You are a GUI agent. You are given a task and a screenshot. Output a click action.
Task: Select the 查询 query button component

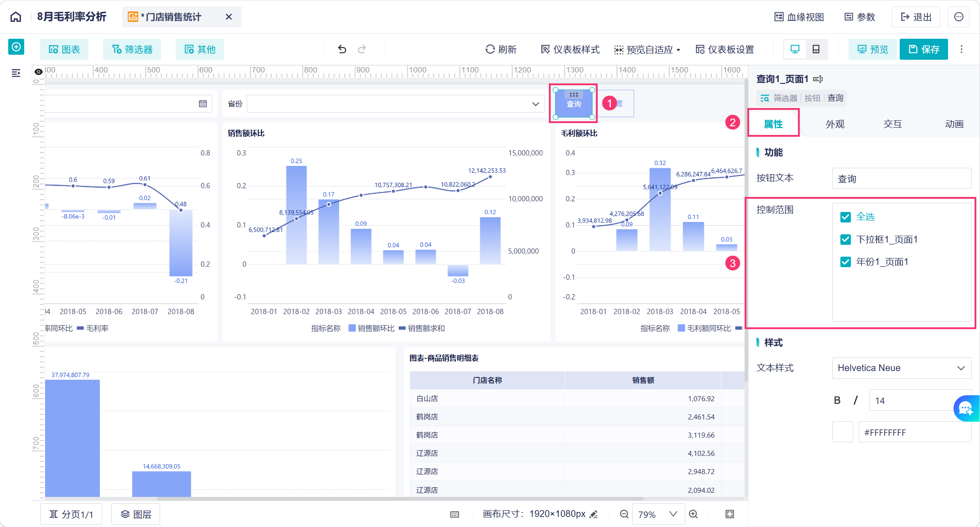(573, 104)
